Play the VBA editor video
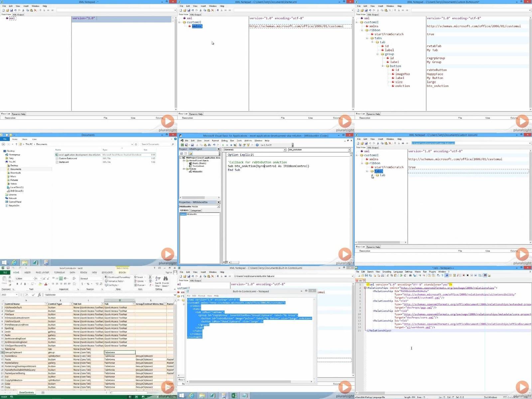The width and height of the screenshot is (532, 399). coord(345,254)
